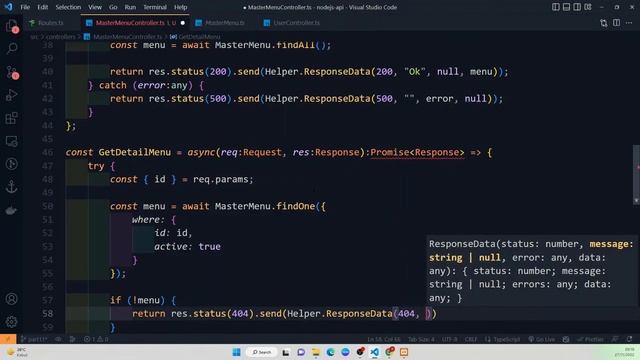Click line number 58 in the gutter
The width and height of the screenshot is (640, 360).
point(48,313)
